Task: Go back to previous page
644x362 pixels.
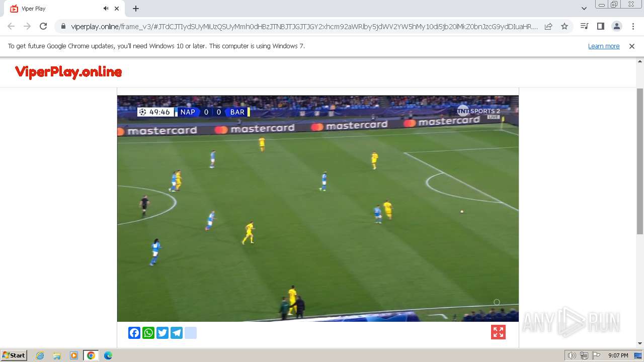Action: pyautogui.click(x=11, y=26)
